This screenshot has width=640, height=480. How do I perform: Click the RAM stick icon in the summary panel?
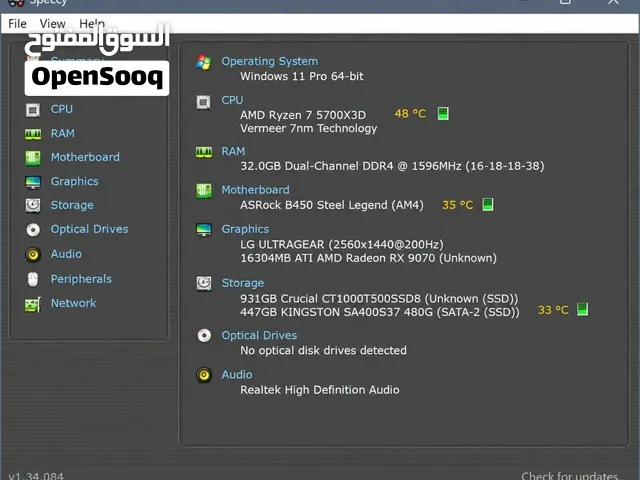pos(204,152)
